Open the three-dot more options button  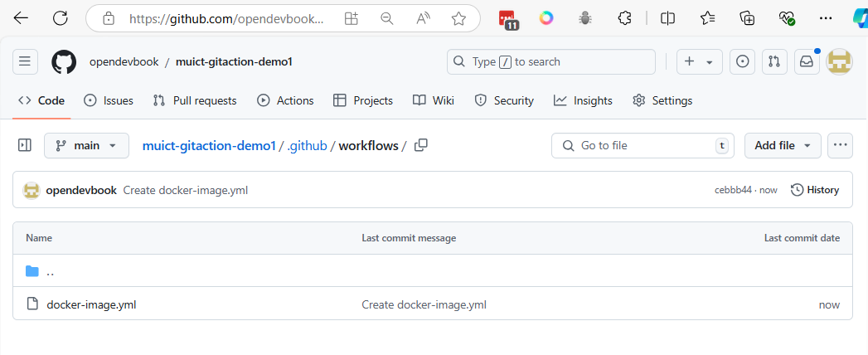(840, 146)
